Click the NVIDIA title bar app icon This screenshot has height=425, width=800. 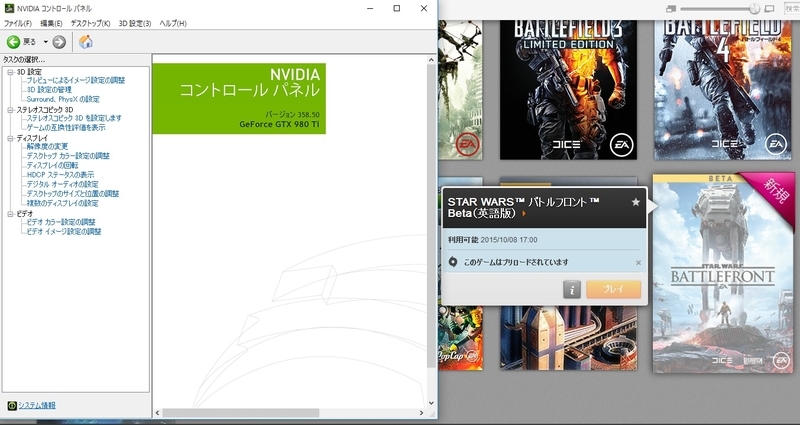pyautogui.click(x=9, y=8)
